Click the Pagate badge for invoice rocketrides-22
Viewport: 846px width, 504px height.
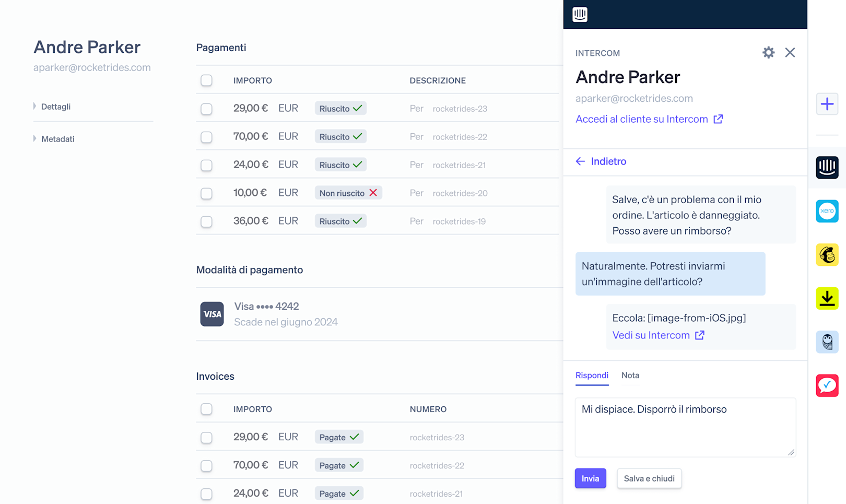pyautogui.click(x=339, y=465)
